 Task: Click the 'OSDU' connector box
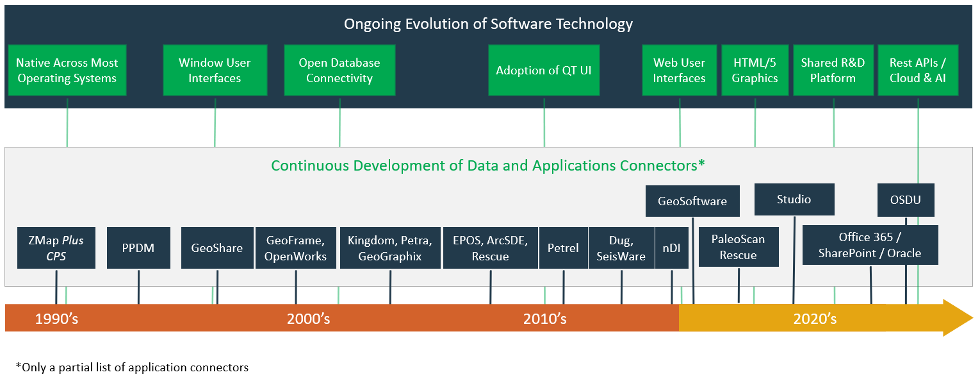906,200
